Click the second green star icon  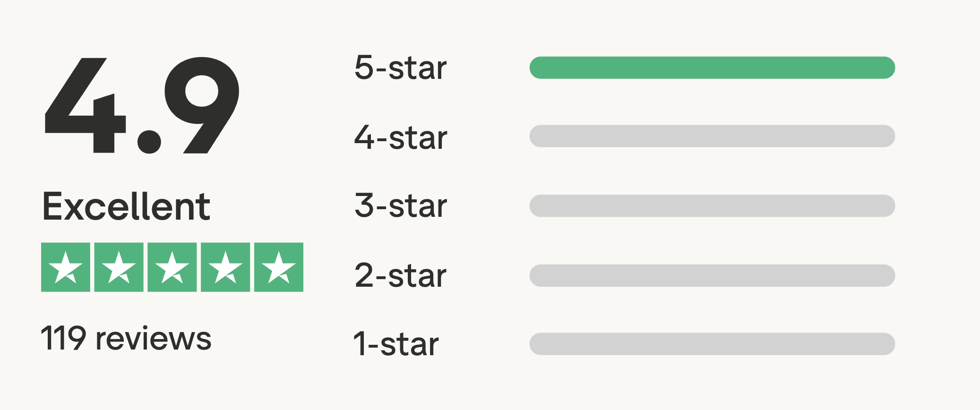pyautogui.click(x=119, y=267)
